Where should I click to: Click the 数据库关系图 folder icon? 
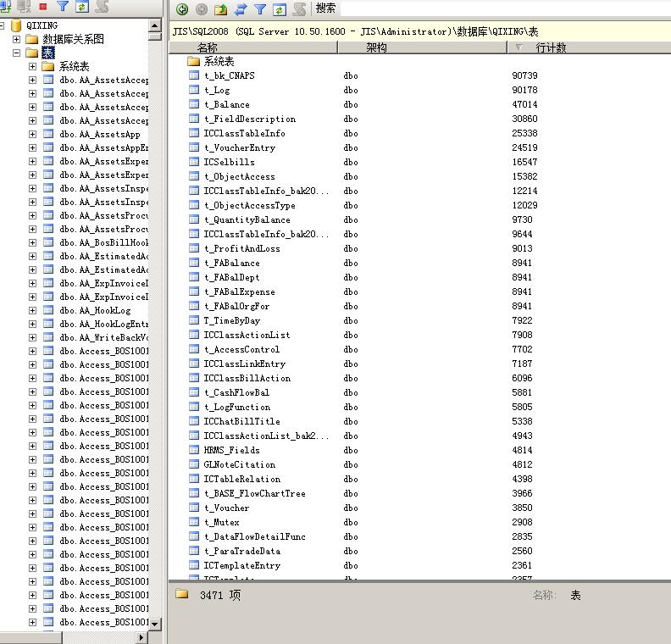(31, 40)
